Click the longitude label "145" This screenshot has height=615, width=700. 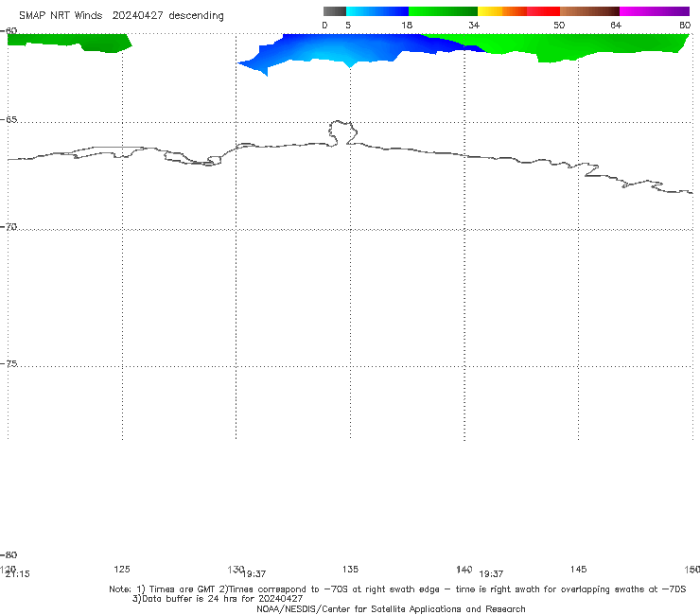(578, 569)
